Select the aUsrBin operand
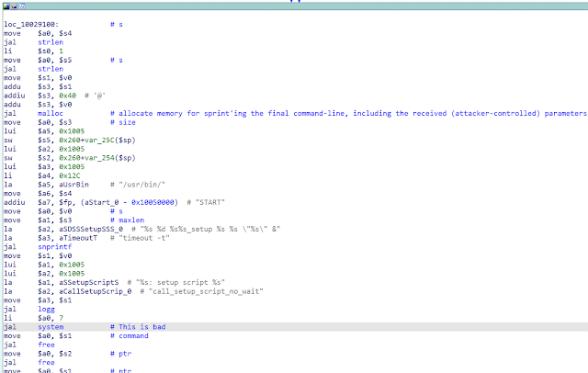Viewport: 588px width, 373px height. pyautogui.click(x=73, y=185)
